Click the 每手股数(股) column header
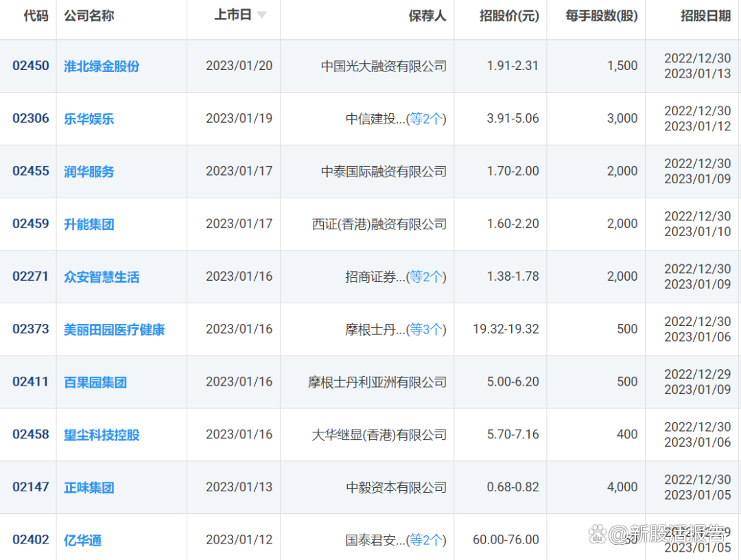The width and height of the screenshot is (741, 560). coord(602,16)
